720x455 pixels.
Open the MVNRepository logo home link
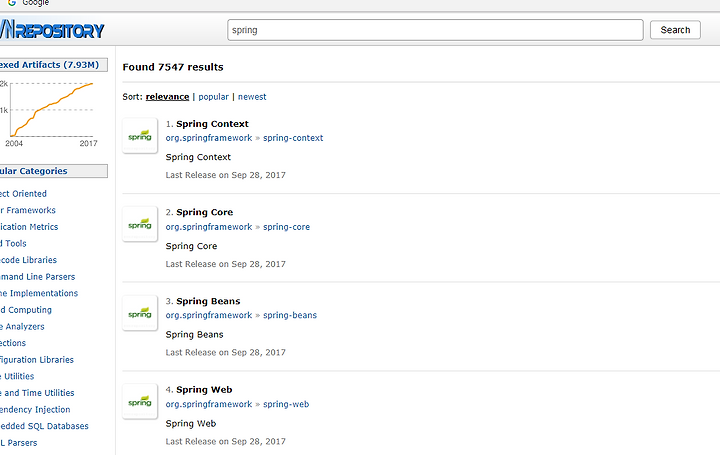(52, 30)
